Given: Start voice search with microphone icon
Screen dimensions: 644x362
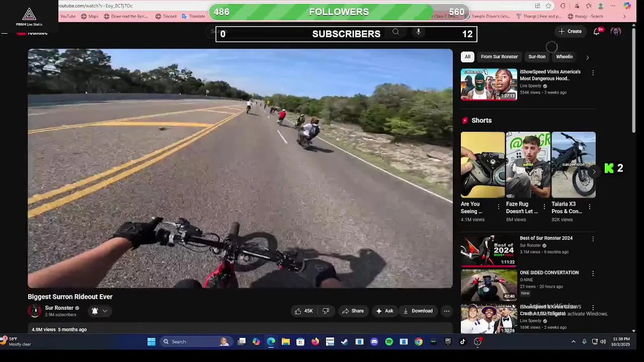Looking at the screenshot, I should [x=418, y=32].
